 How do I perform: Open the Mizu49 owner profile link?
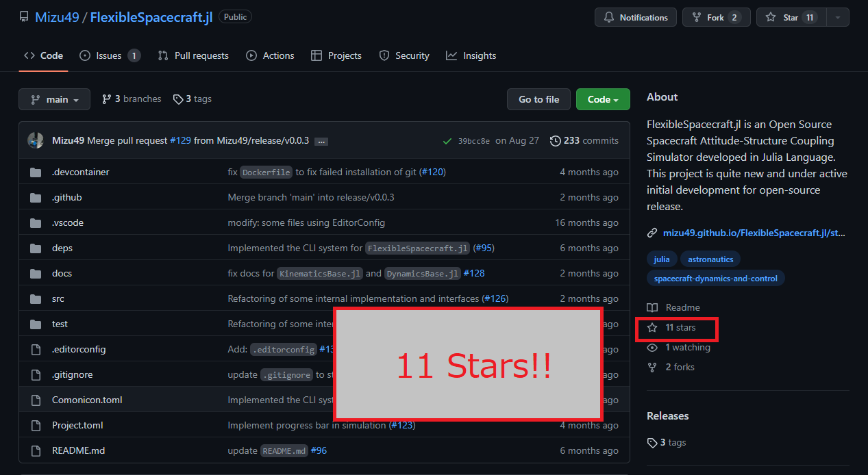tap(57, 17)
